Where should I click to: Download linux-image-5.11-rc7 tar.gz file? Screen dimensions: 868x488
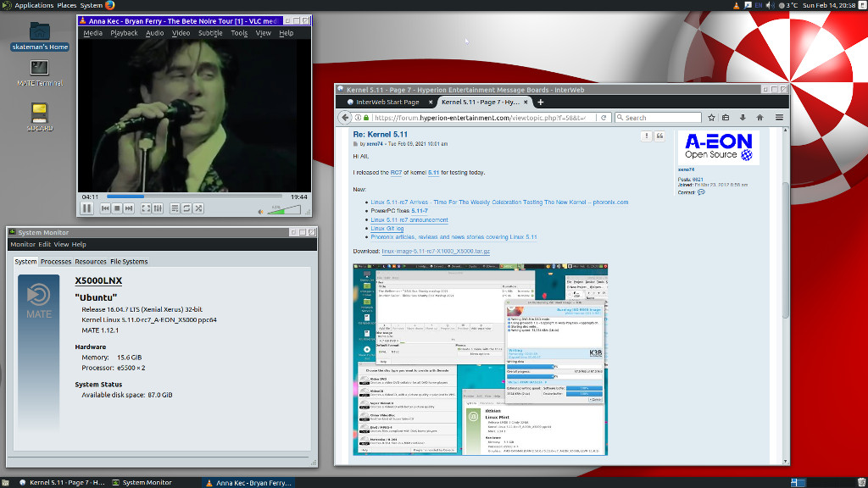click(x=436, y=251)
